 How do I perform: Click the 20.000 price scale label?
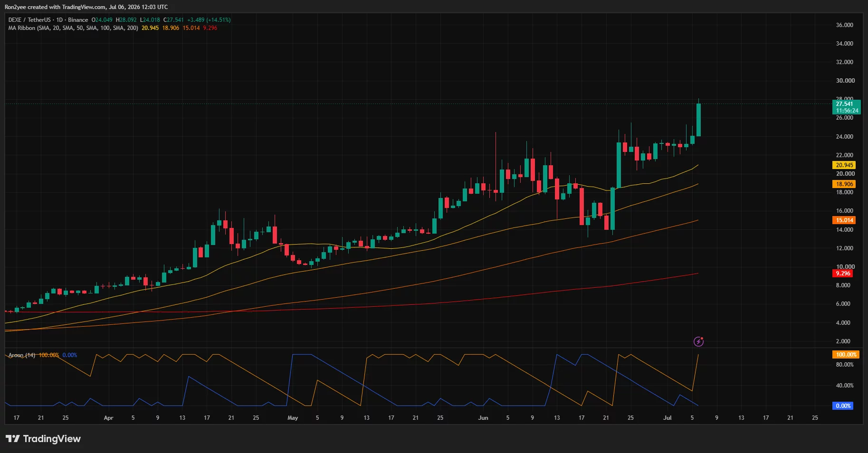pos(845,174)
